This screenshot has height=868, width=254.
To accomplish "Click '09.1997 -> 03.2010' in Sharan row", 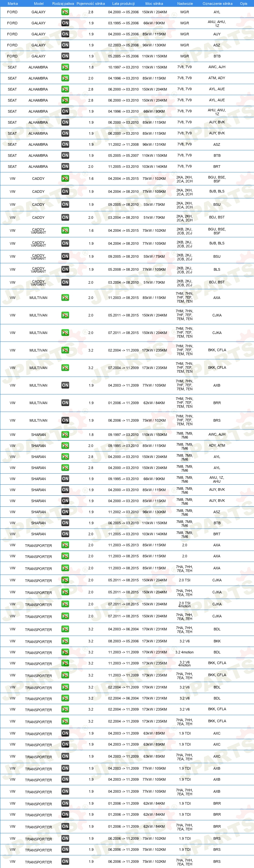I will click(x=123, y=434).
